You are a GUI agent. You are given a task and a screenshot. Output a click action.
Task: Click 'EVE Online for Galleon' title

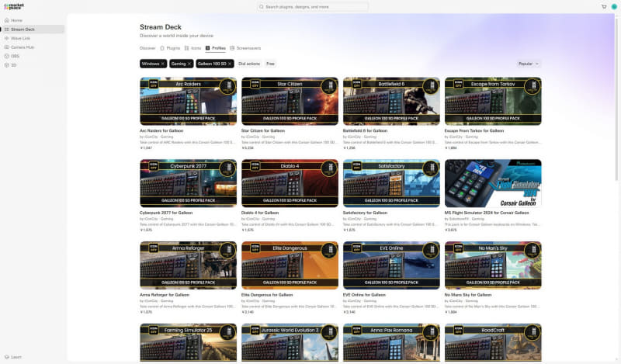(364, 295)
